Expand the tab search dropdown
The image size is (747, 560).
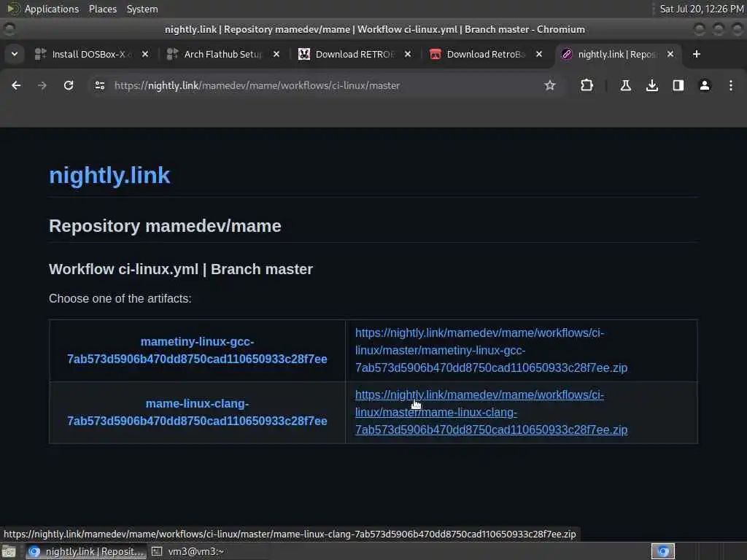[x=15, y=54]
